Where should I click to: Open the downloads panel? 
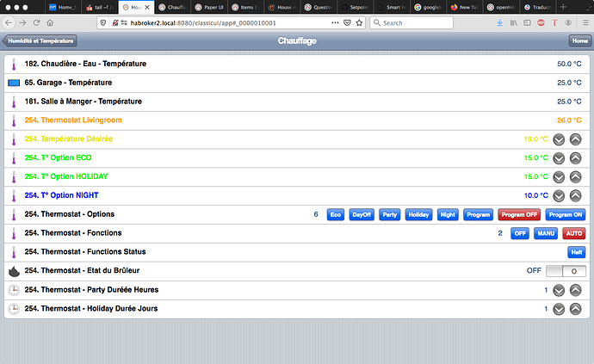[499, 22]
